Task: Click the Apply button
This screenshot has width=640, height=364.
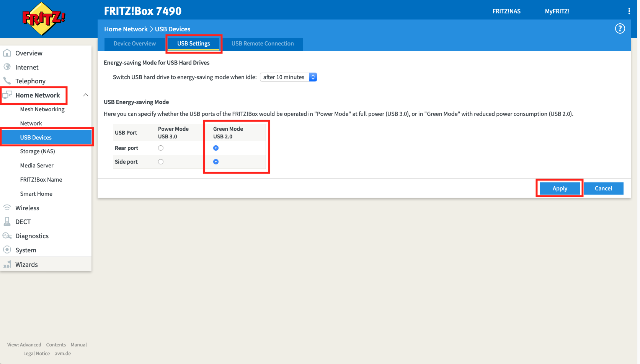Action: 560,188
